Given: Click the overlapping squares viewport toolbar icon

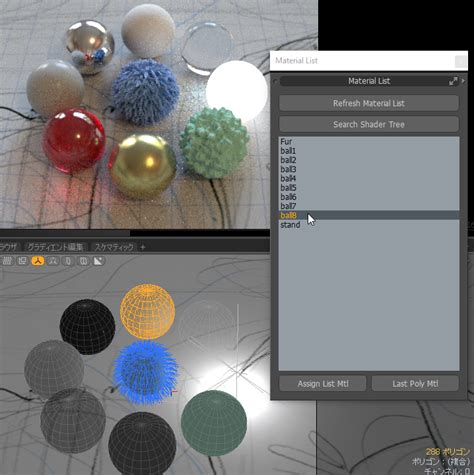Looking at the screenshot, I should 23,261.
